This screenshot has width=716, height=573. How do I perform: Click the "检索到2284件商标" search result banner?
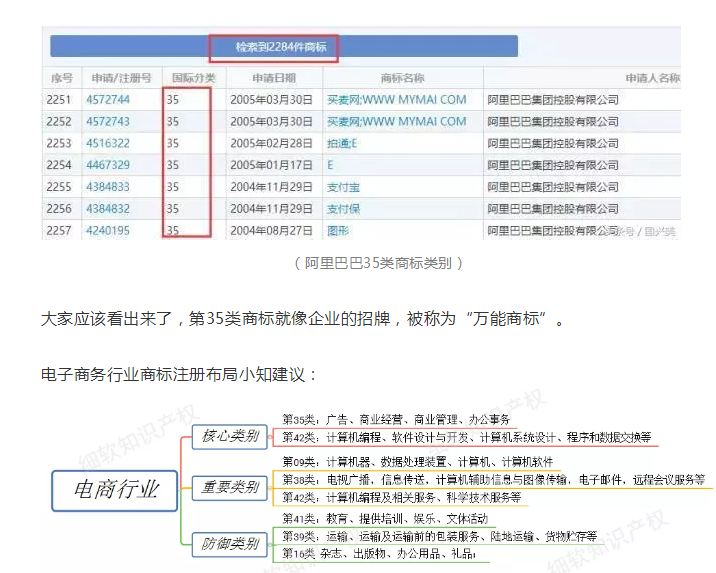click(273, 47)
